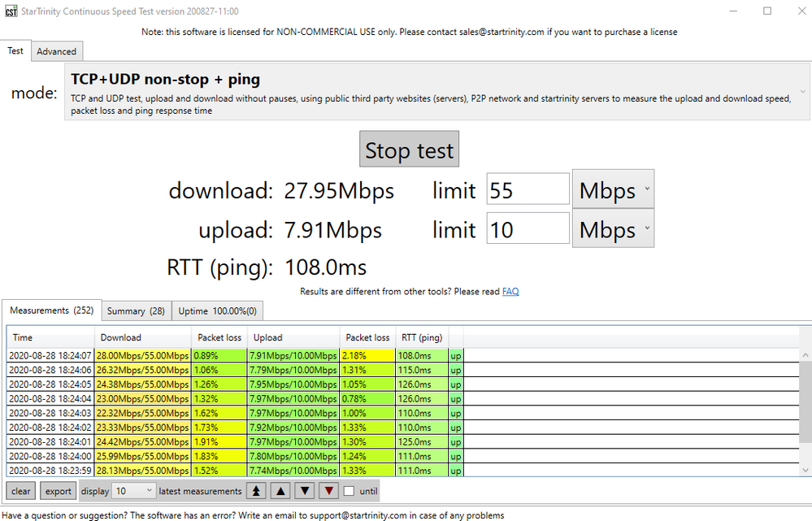Enable the 'until' checkbox
This screenshot has width=812, height=521.
pyautogui.click(x=349, y=491)
